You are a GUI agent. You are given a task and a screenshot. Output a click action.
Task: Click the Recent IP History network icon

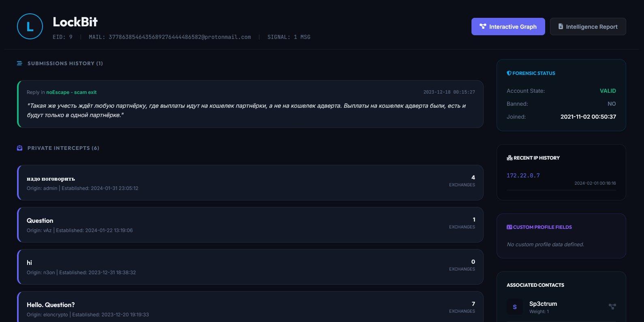click(x=510, y=158)
